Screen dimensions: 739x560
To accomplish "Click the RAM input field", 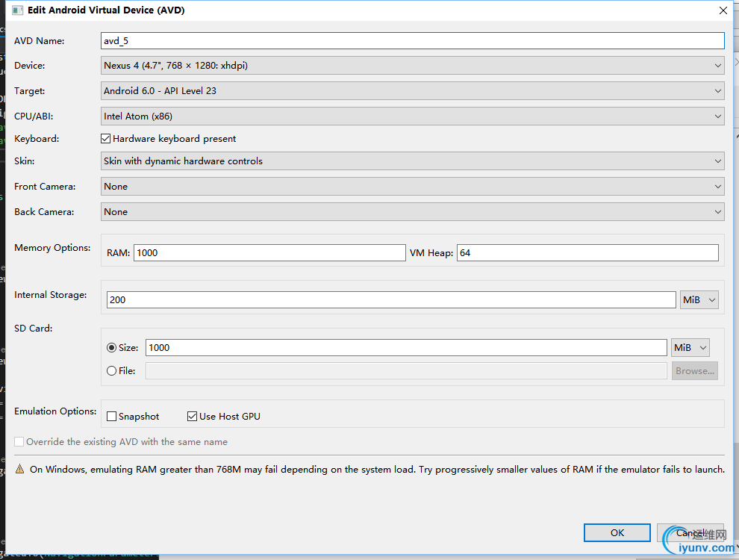I will click(269, 252).
